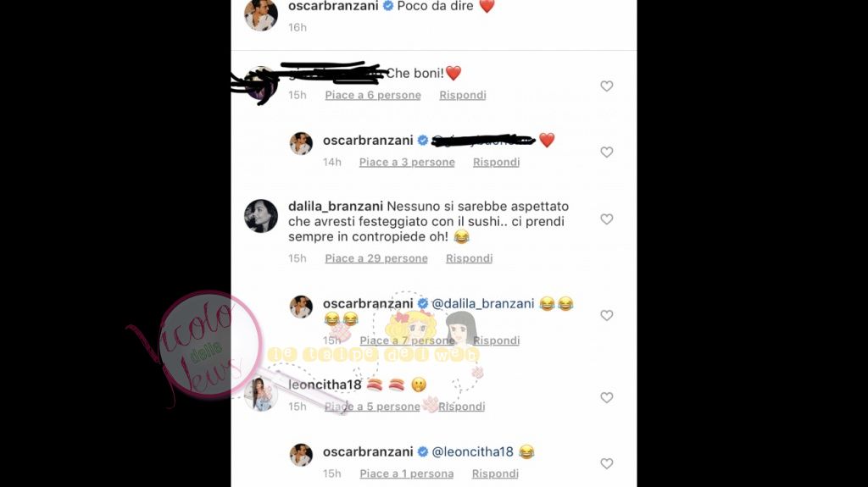Reply to dalila_branzani's comment

tap(470, 258)
